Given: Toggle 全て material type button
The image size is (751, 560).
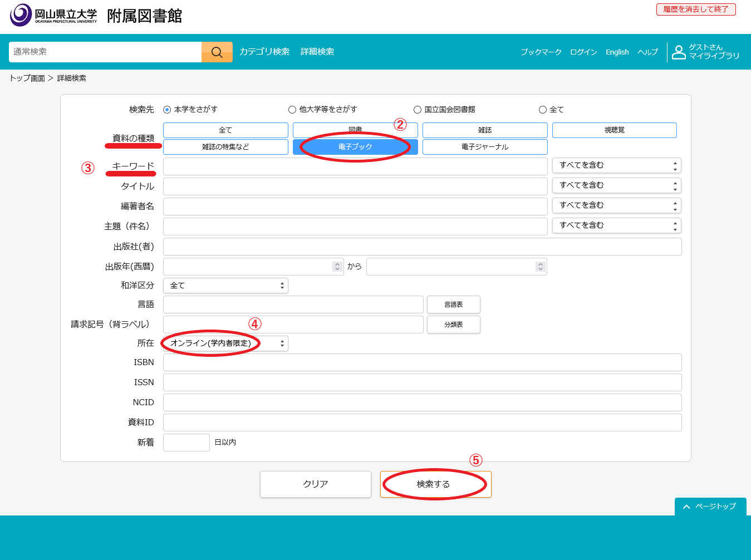Looking at the screenshot, I should 225,130.
